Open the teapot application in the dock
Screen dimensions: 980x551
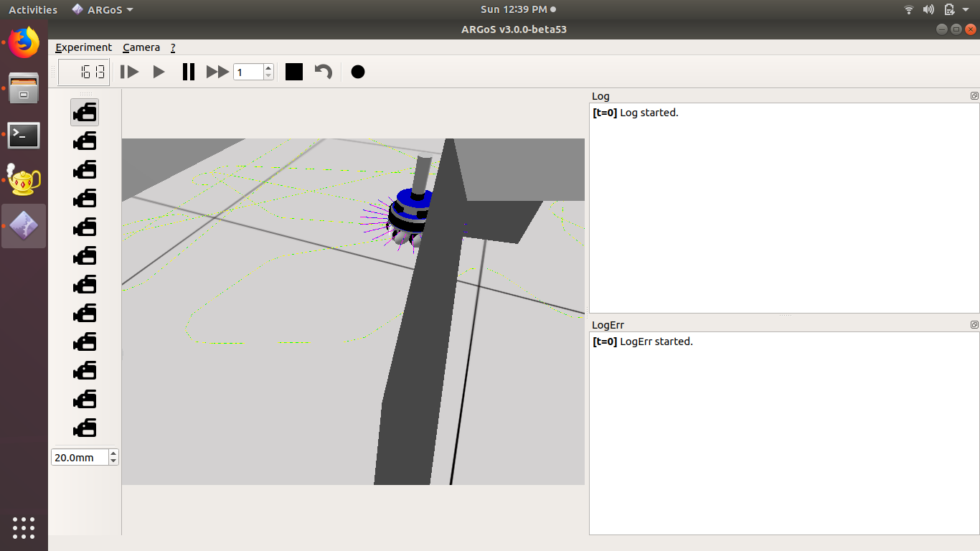click(24, 180)
